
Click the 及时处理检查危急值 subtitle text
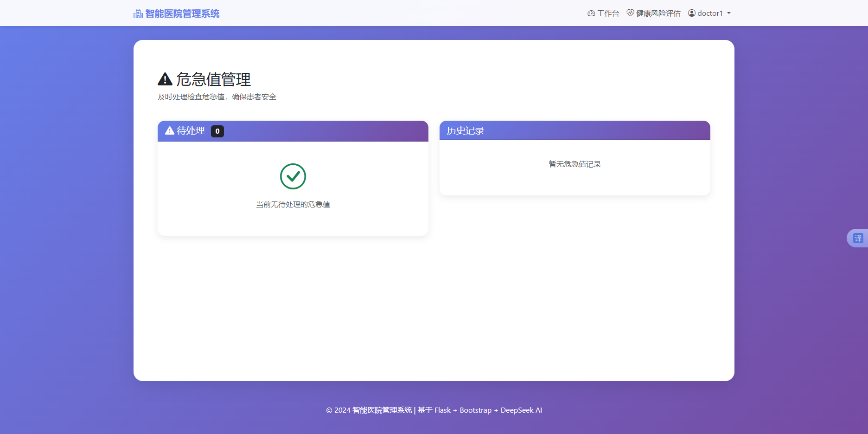pyautogui.click(x=217, y=97)
